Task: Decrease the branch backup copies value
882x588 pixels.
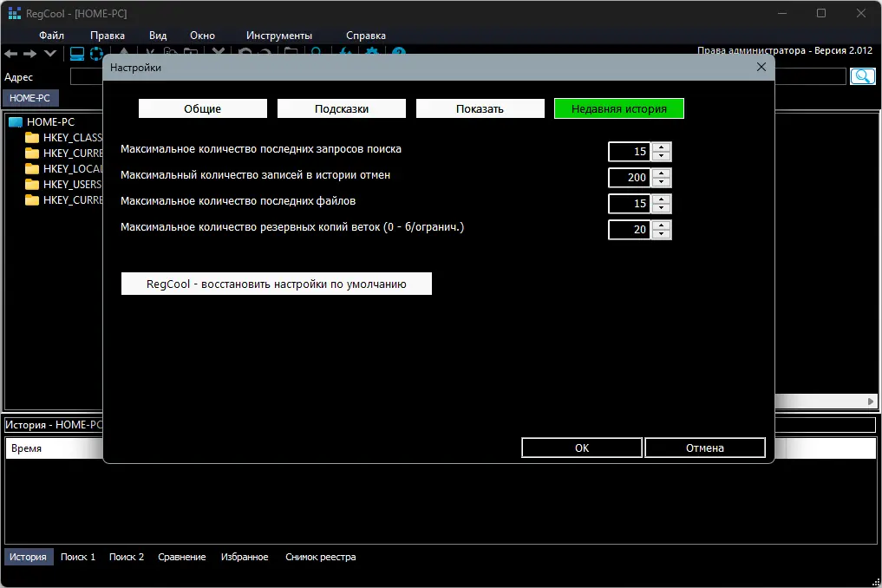Action: [662, 234]
